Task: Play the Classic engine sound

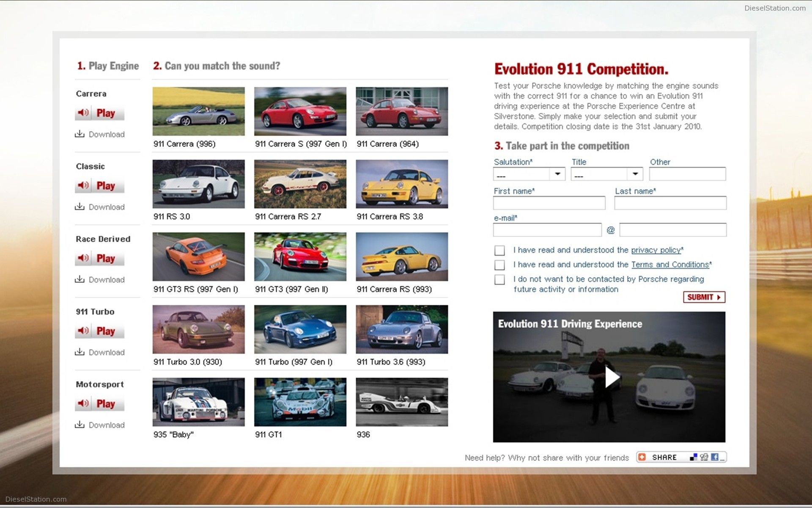Action: coord(100,186)
